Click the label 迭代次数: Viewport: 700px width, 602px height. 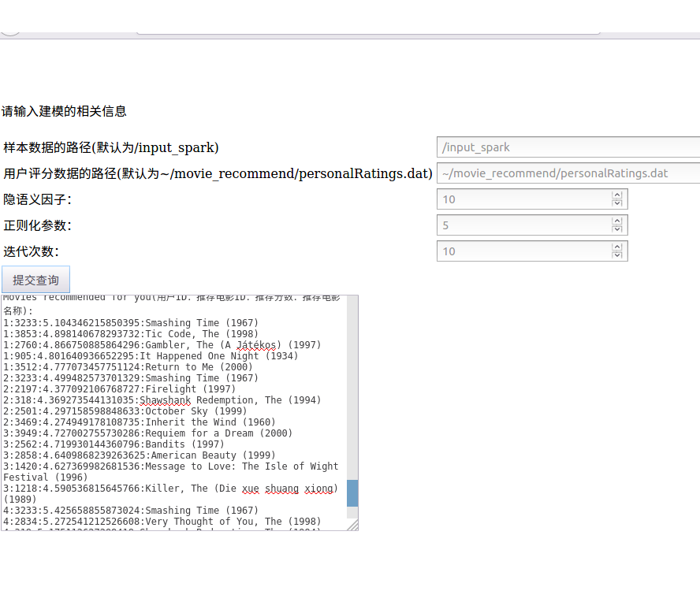[31, 251]
